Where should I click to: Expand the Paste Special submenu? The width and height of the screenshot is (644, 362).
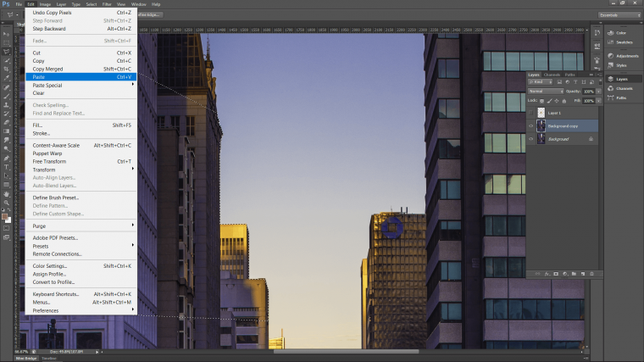[x=80, y=85]
